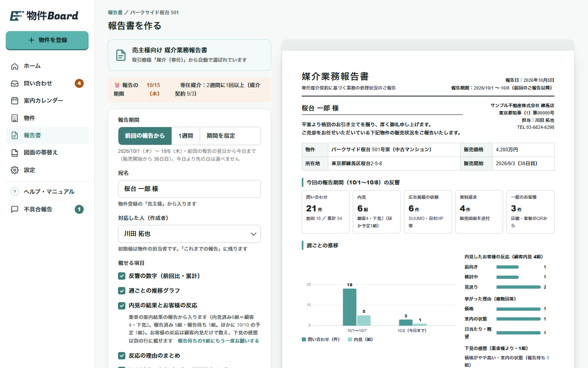Click the ヘルプ・マニュアル question mark icon
588x368 pixels.
(x=15, y=192)
